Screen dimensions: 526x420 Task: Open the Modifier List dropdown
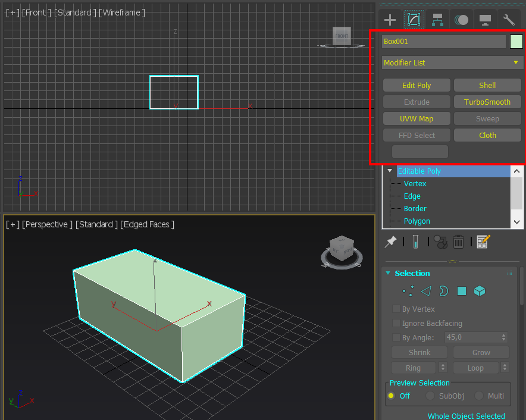coord(451,62)
